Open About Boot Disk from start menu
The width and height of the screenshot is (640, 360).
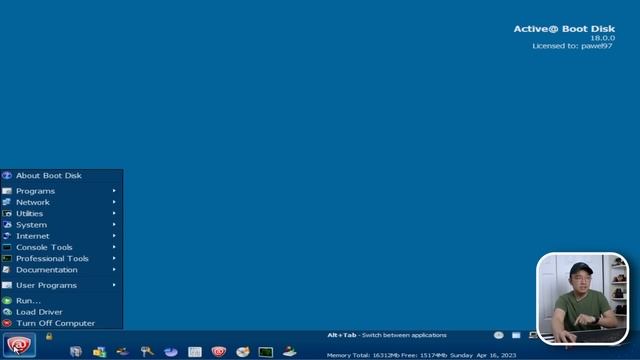coord(61,176)
